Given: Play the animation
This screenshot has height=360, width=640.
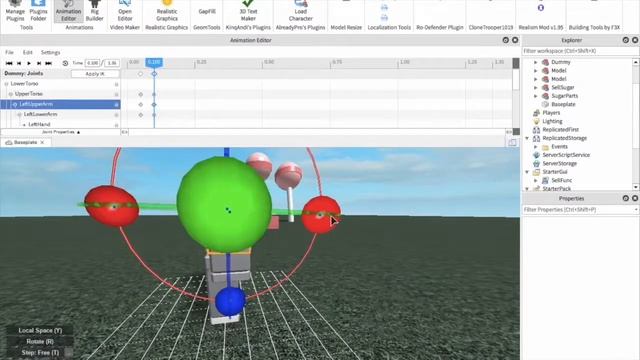Looking at the screenshot, I should point(29,63).
